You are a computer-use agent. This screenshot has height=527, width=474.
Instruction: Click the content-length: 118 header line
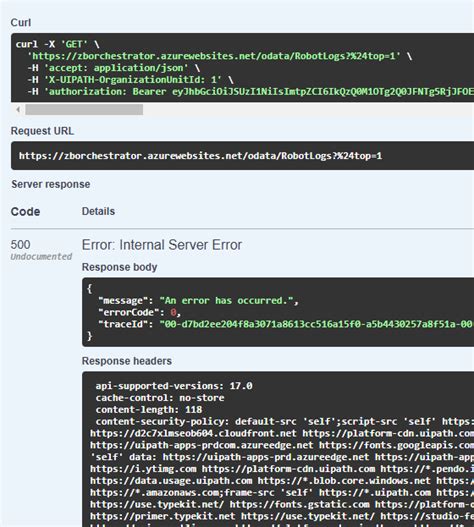coord(149,410)
